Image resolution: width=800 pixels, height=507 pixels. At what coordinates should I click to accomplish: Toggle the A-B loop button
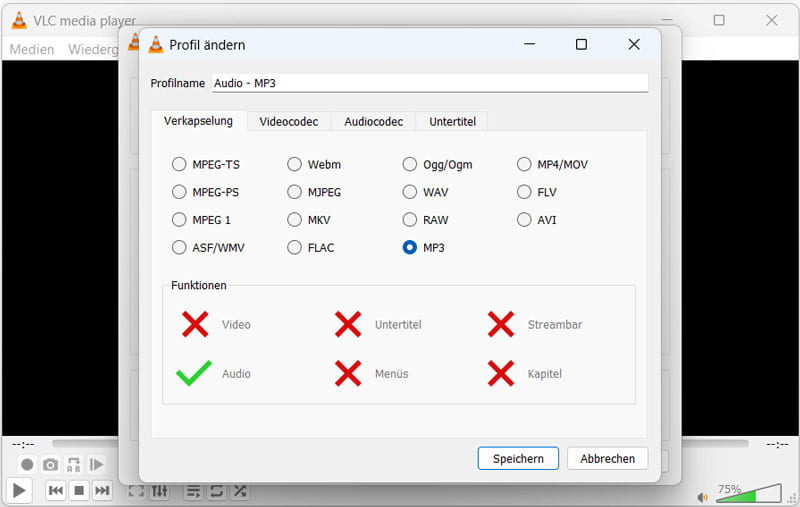[73, 465]
